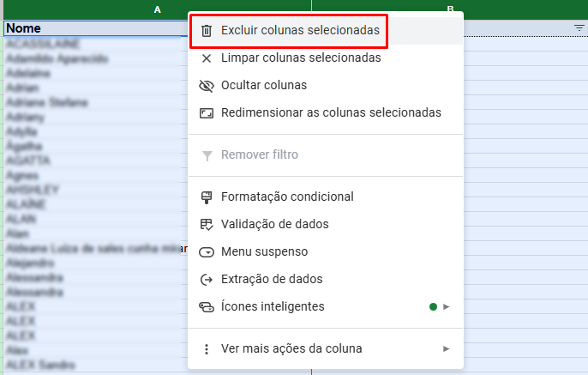Click the three-dot more actions icon
This screenshot has height=375, width=588.
206,348
